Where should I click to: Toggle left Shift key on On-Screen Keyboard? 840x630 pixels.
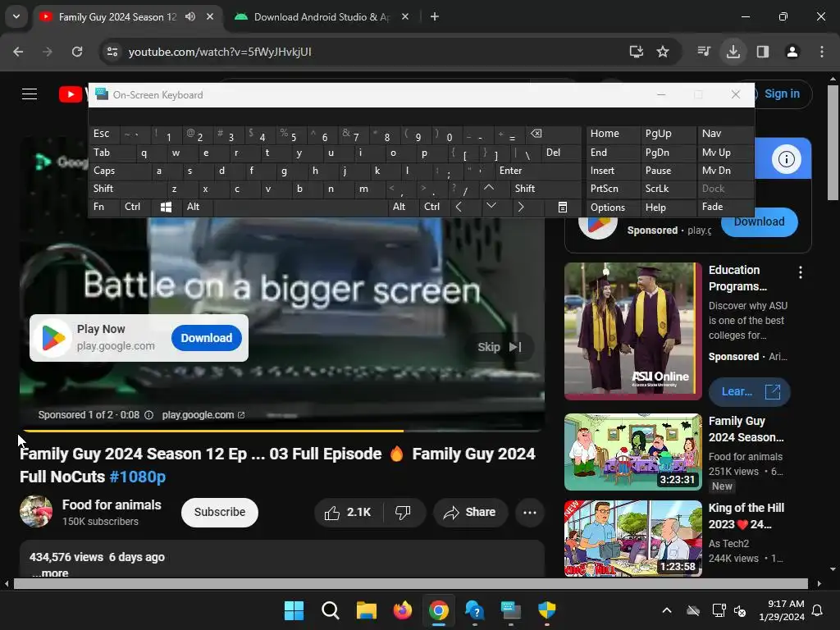pyautogui.click(x=127, y=189)
